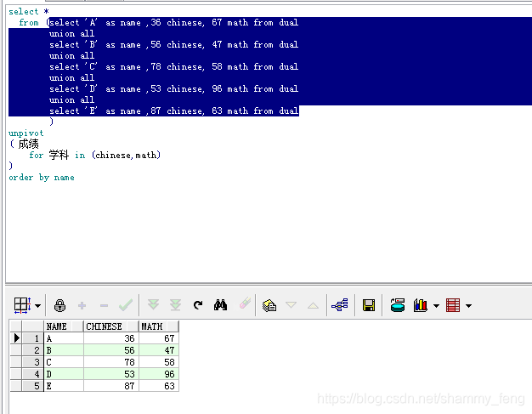Click NAME cell containing A
Image resolution: width=532 pixels, height=414 pixels.
(x=64, y=338)
